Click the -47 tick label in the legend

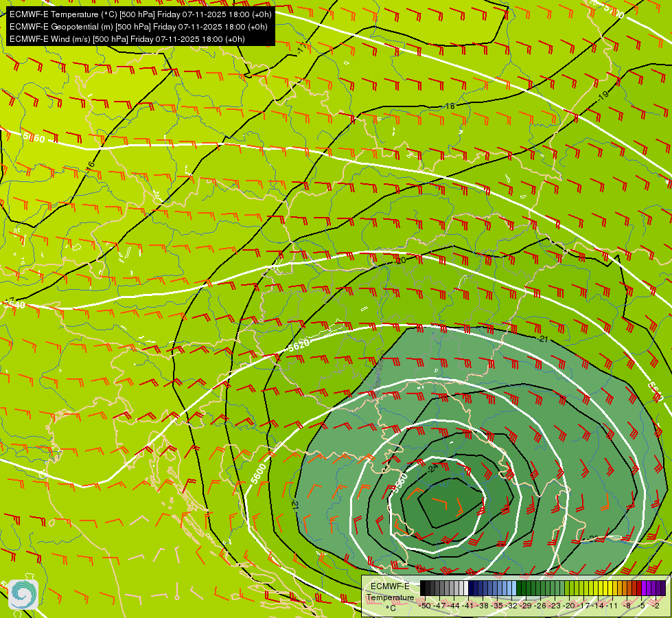pyautogui.click(x=440, y=606)
